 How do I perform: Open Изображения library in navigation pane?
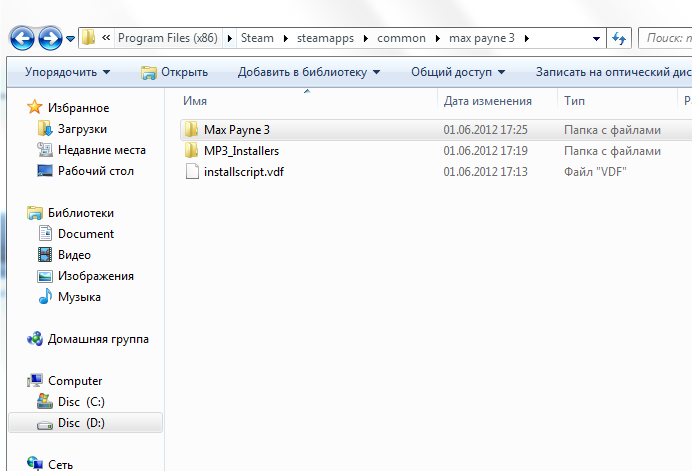[96, 276]
